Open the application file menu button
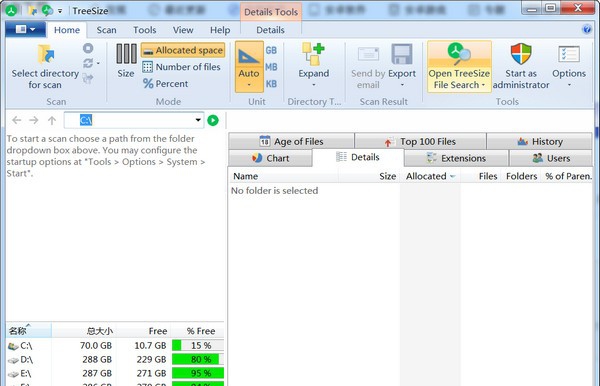 tap(25, 29)
